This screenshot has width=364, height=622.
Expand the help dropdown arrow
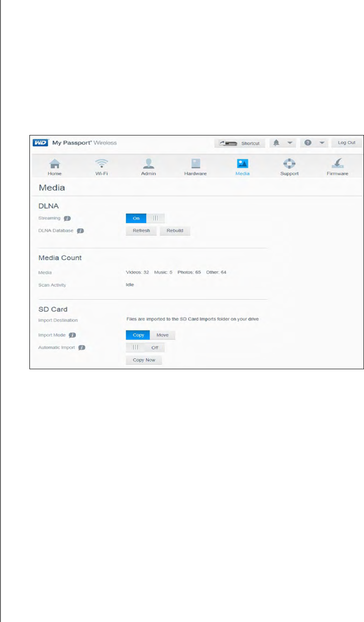point(321,143)
